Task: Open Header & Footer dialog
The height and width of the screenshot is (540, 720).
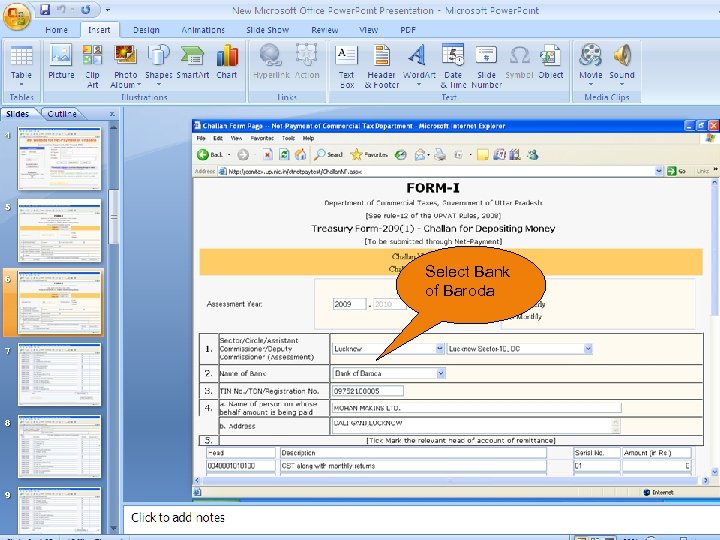Action: 382,66
